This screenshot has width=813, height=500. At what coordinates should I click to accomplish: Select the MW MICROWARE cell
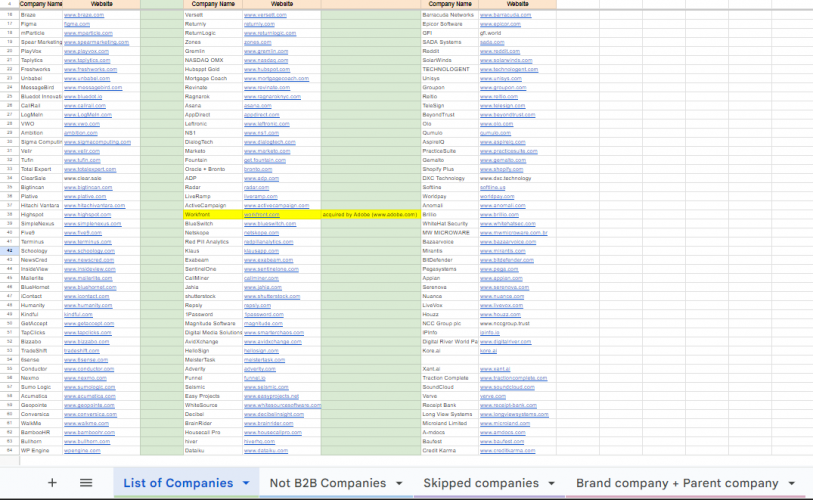point(450,233)
